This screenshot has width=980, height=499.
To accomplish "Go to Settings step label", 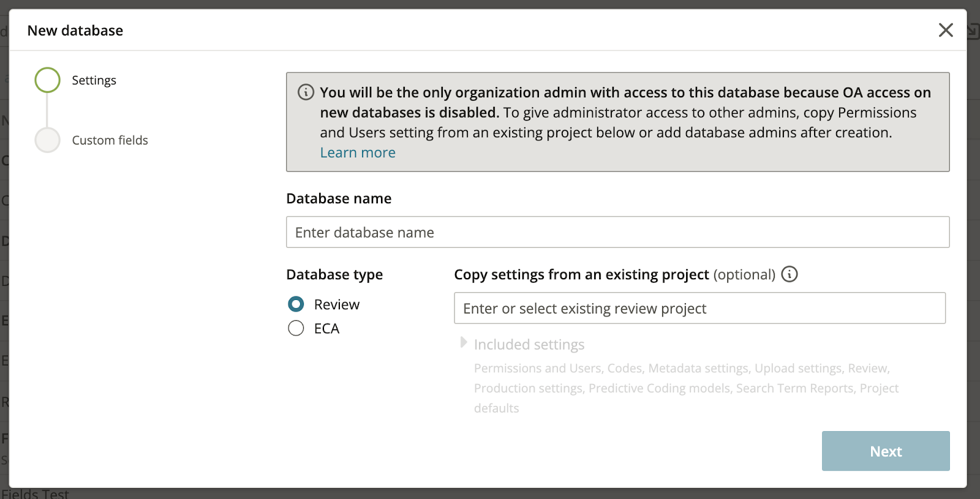I will pyautogui.click(x=94, y=80).
